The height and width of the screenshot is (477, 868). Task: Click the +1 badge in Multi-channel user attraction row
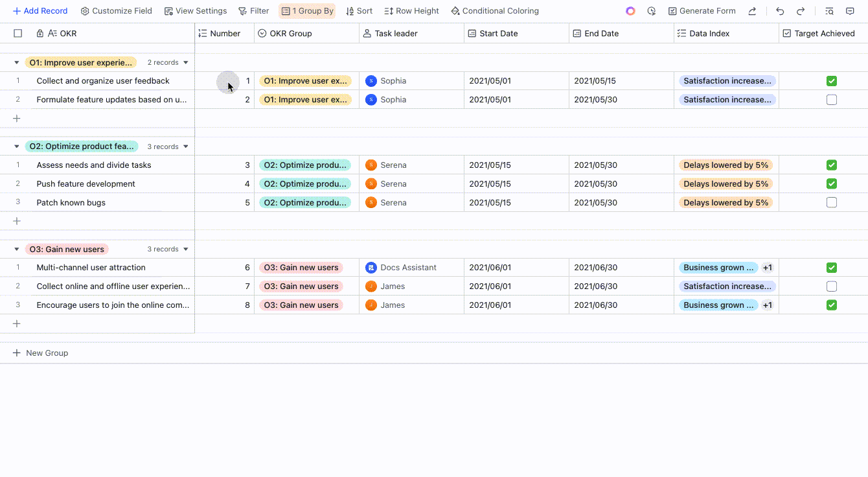point(767,268)
